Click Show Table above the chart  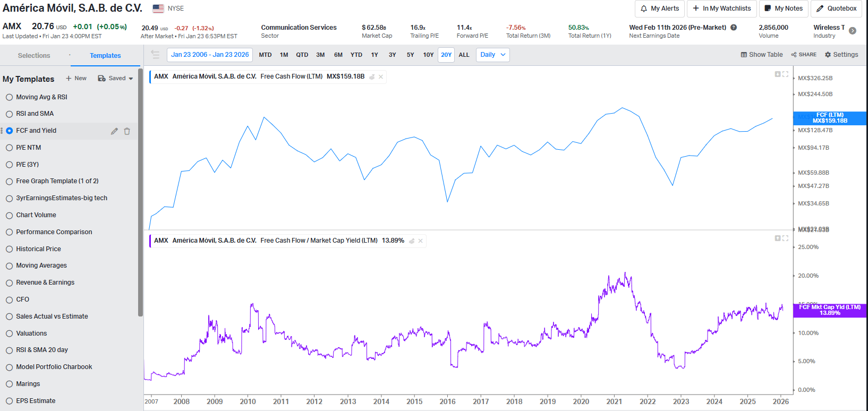point(762,55)
